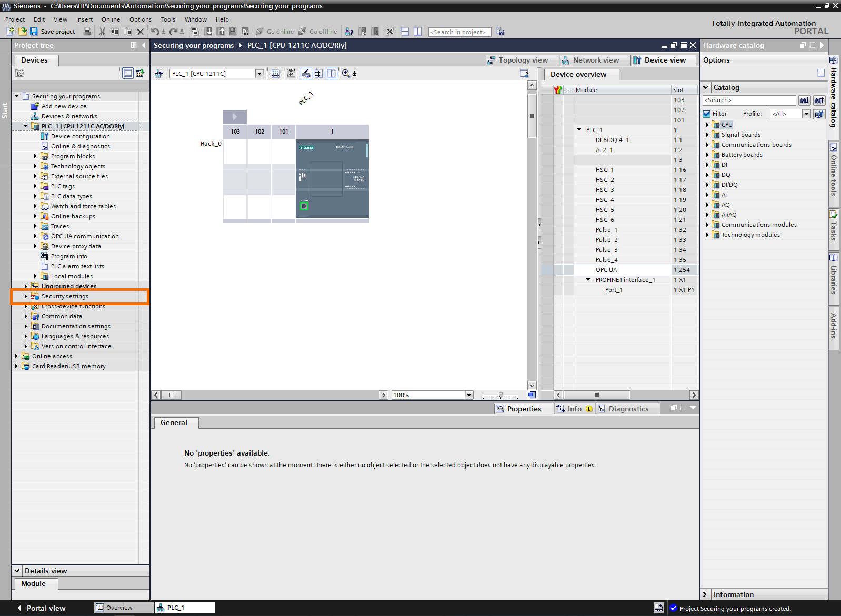Click the Split editor horizontally icon

pos(405,32)
